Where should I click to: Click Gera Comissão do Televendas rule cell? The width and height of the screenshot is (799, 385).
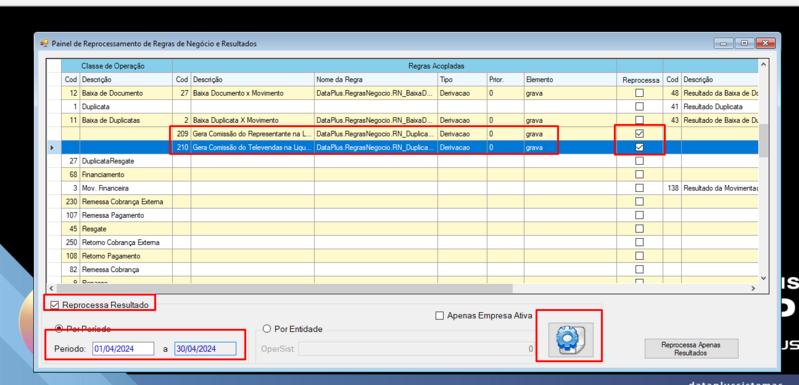(x=252, y=148)
